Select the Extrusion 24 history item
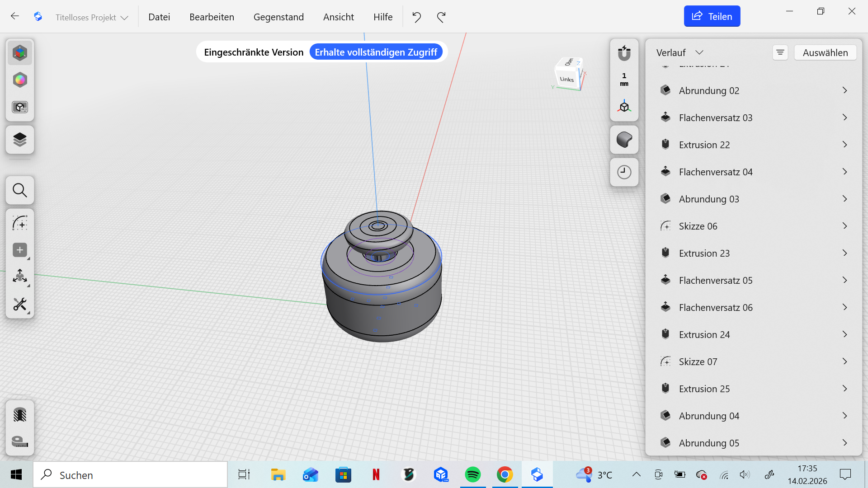868x488 pixels. [754, 334]
